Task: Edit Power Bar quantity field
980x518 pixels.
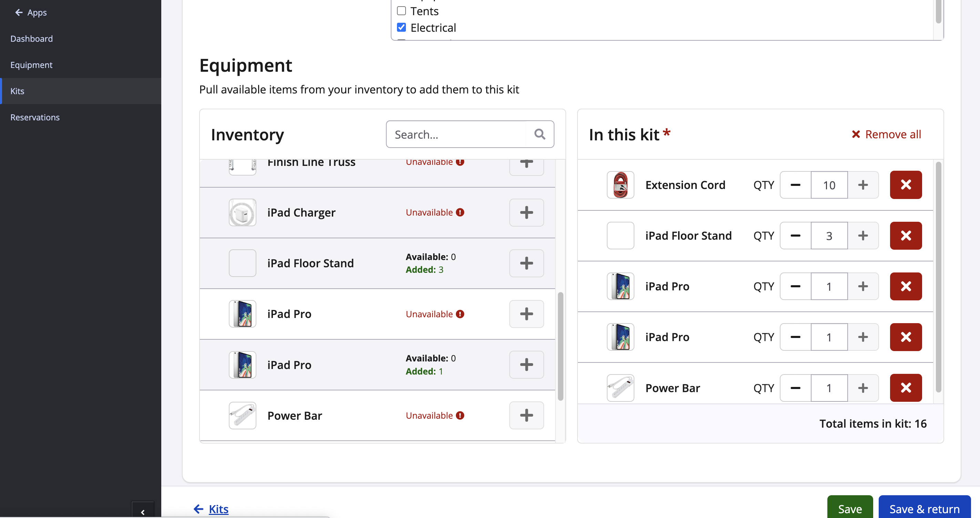Action: click(829, 388)
